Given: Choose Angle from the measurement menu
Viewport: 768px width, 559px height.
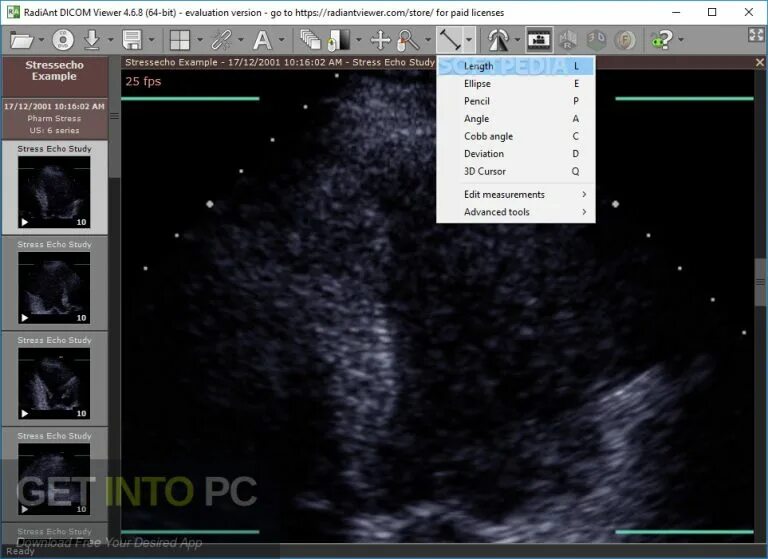Looking at the screenshot, I should point(516,119).
